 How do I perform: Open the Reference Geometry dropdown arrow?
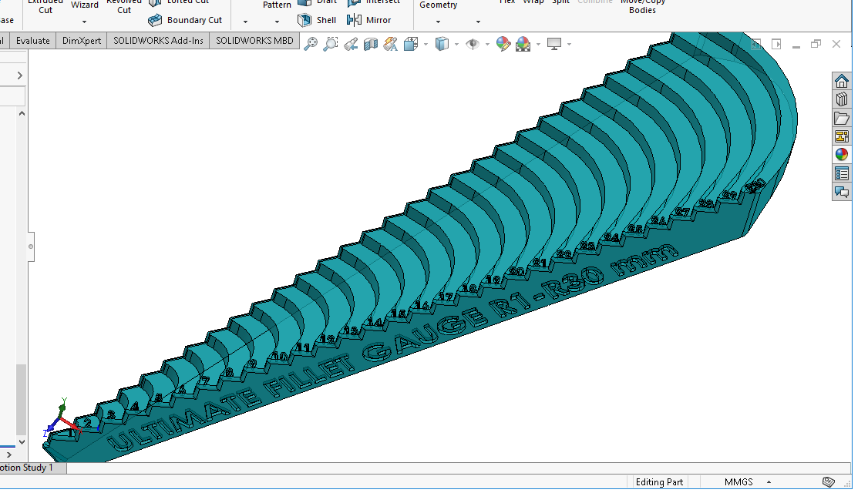(438, 22)
